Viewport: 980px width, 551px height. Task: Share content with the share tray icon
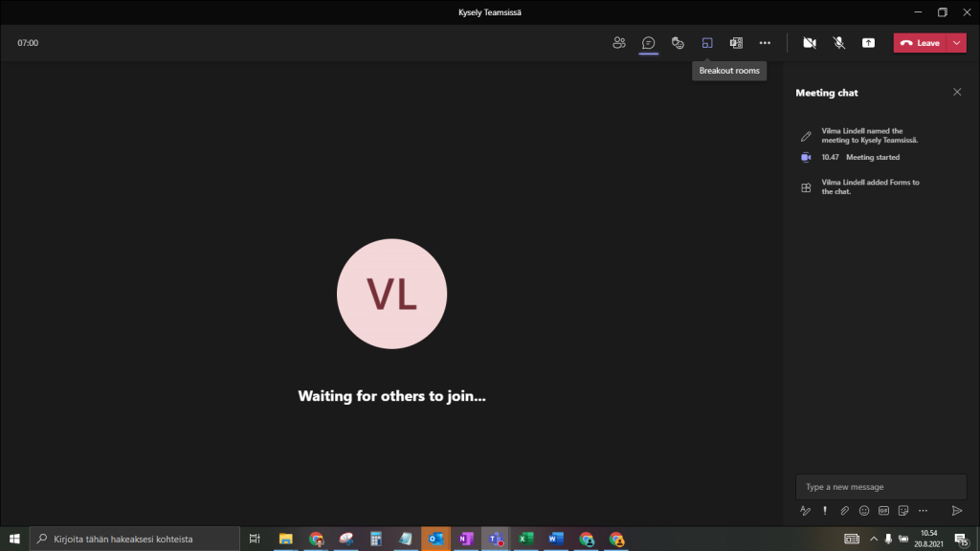pos(868,42)
